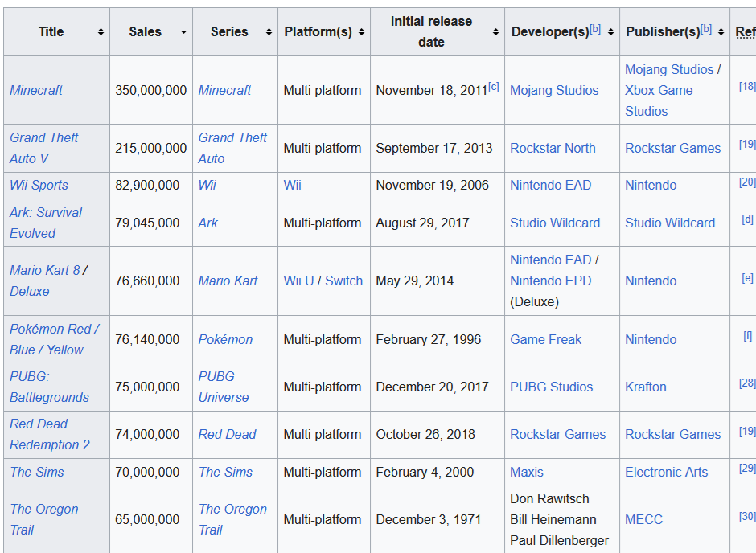The width and height of the screenshot is (756, 553).
Task: Open Wii platform link
Action: [x=292, y=186]
